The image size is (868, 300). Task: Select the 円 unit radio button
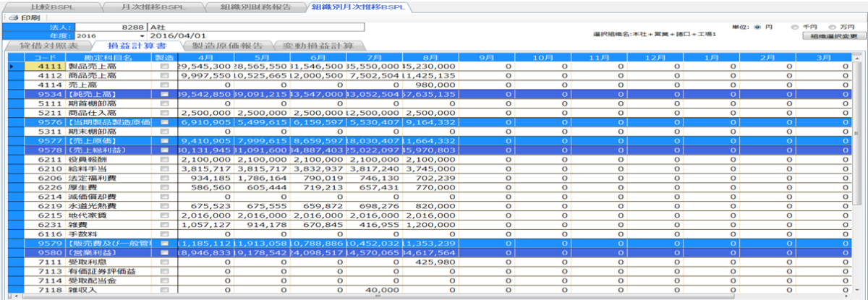pos(758,26)
